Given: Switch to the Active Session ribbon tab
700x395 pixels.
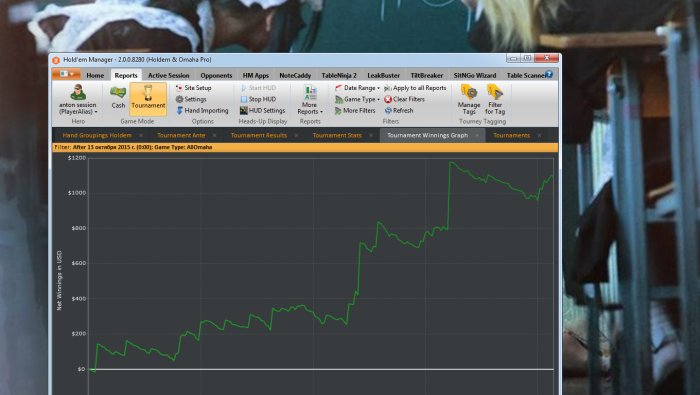Looking at the screenshot, I should 168,75.
